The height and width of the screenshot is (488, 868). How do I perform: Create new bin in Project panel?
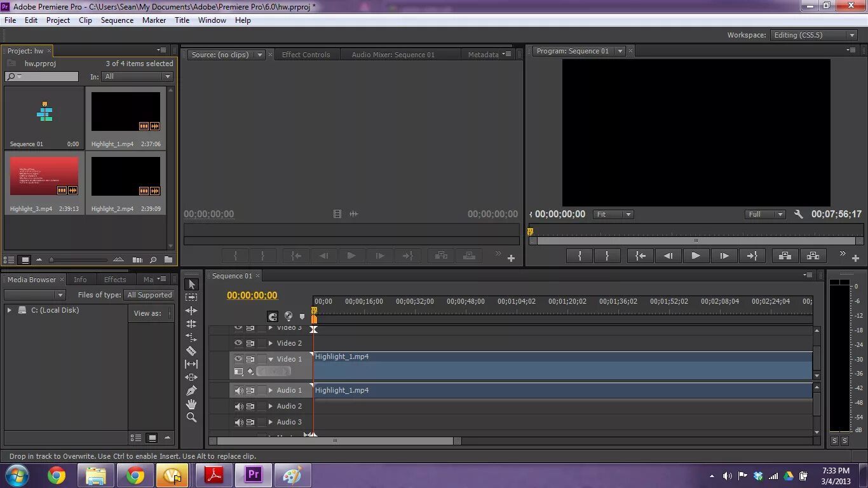(168, 259)
